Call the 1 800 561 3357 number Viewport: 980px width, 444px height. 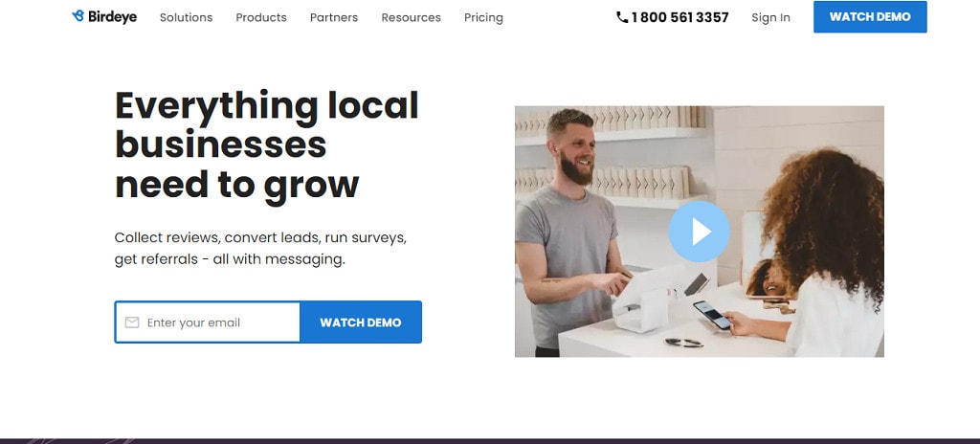click(x=680, y=17)
